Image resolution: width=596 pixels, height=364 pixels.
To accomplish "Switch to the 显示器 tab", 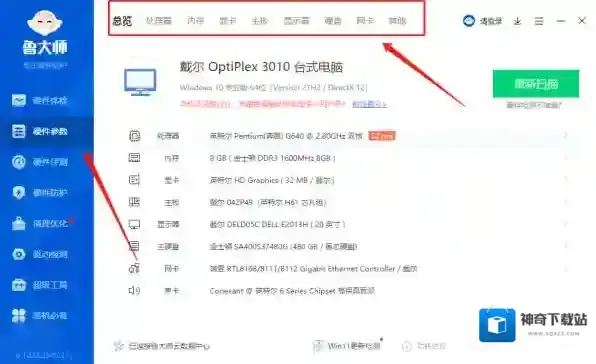I will tap(296, 21).
